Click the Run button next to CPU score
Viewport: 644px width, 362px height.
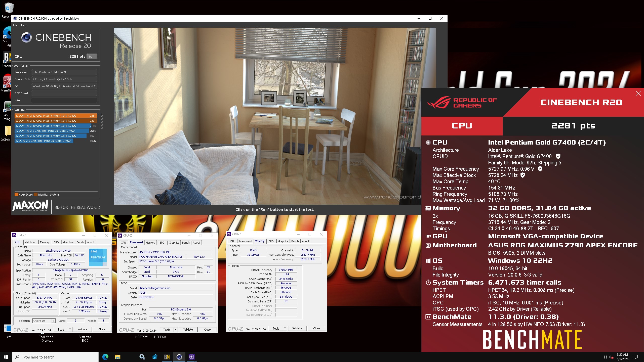[92, 57]
